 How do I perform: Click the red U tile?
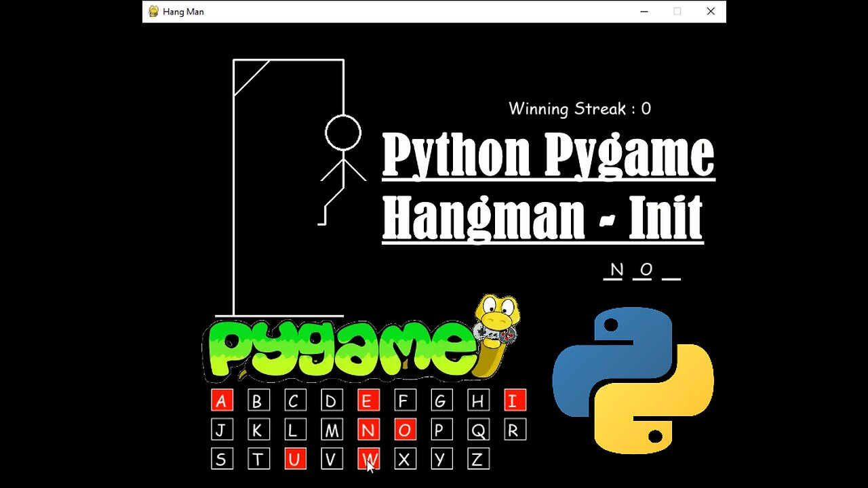295,459
